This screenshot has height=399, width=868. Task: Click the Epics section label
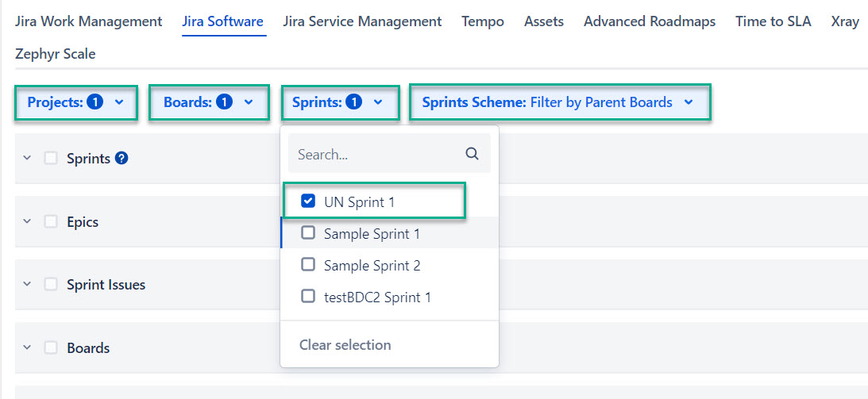click(x=83, y=221)
